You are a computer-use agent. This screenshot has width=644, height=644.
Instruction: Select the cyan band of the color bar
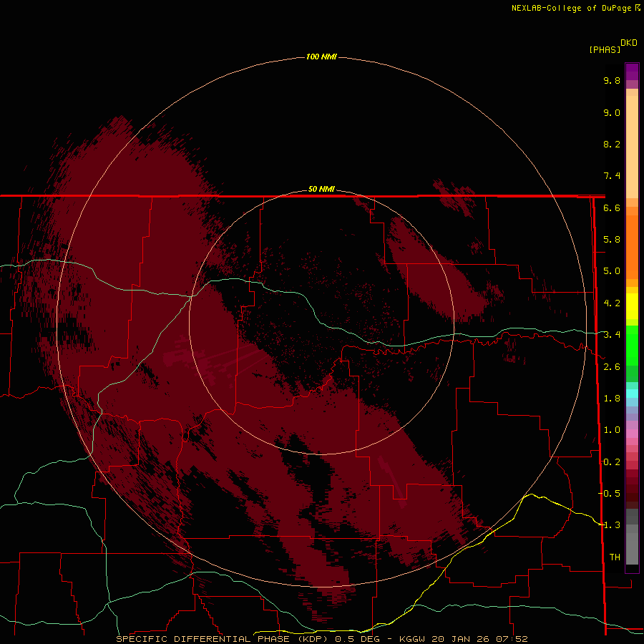pos(632,394)
